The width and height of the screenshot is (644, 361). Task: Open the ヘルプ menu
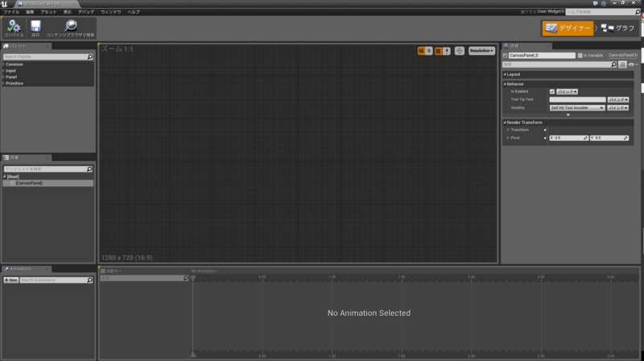pyautogui.click(x=134, y=12)
